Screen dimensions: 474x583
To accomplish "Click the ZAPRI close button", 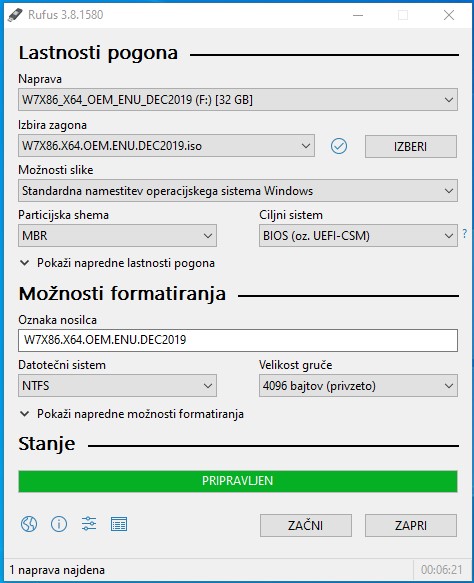I will (x=411, y=525).
